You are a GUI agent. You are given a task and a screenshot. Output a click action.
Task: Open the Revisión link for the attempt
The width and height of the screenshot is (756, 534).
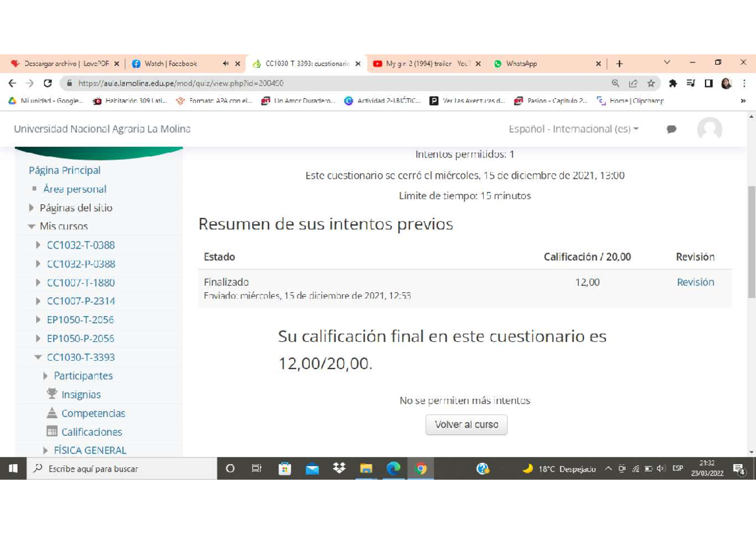(x=695, y=282)
